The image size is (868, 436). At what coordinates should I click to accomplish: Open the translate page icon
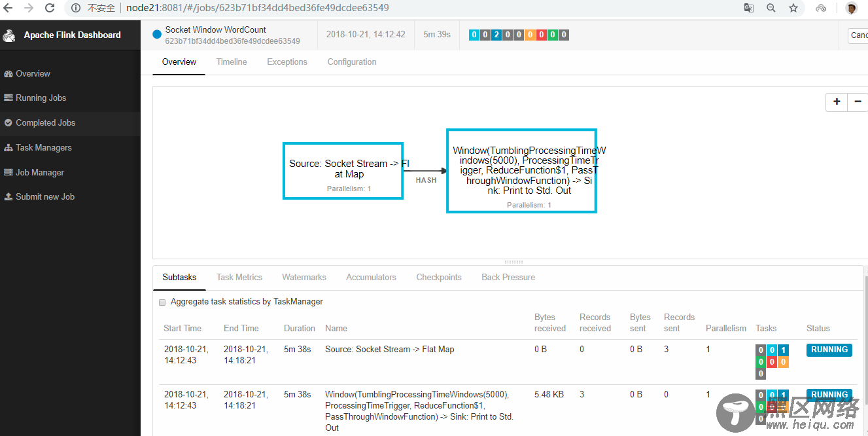coord(749,9)
